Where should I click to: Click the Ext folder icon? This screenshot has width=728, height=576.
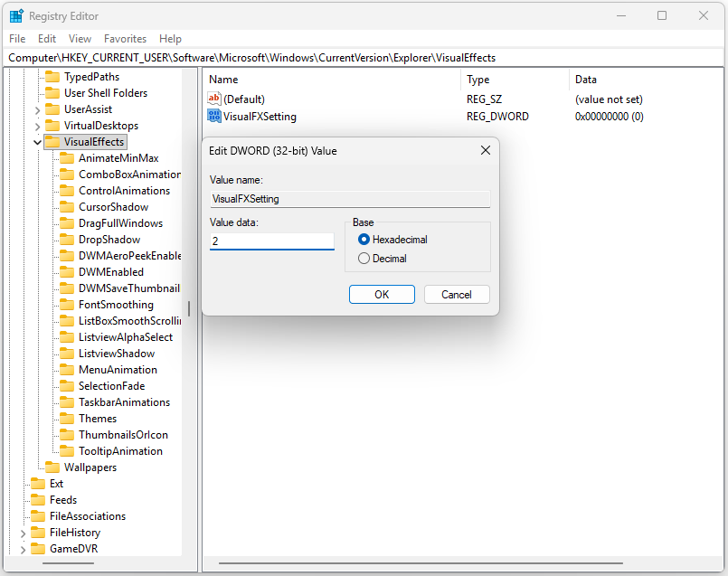point(38,484)
